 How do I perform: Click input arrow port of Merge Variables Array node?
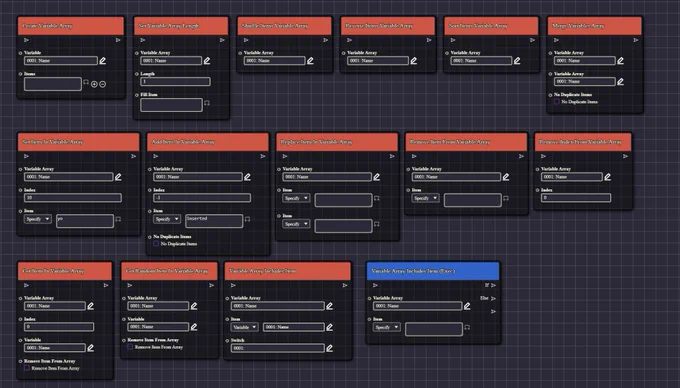(556, 40)
